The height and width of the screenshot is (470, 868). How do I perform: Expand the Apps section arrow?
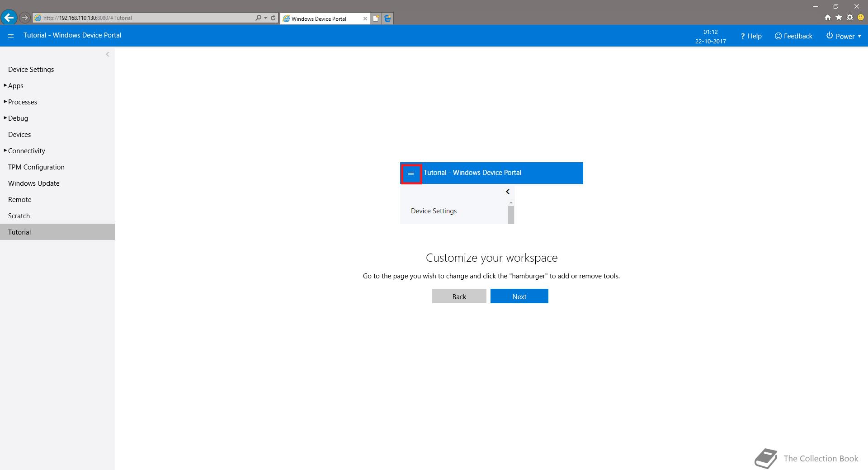[5, 85]
